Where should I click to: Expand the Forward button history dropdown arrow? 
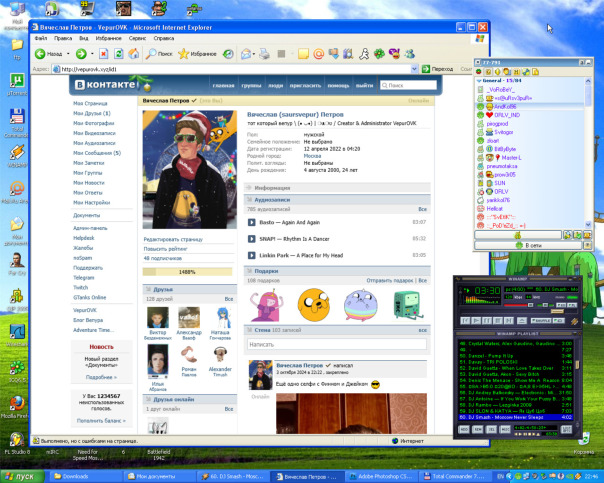92,54
